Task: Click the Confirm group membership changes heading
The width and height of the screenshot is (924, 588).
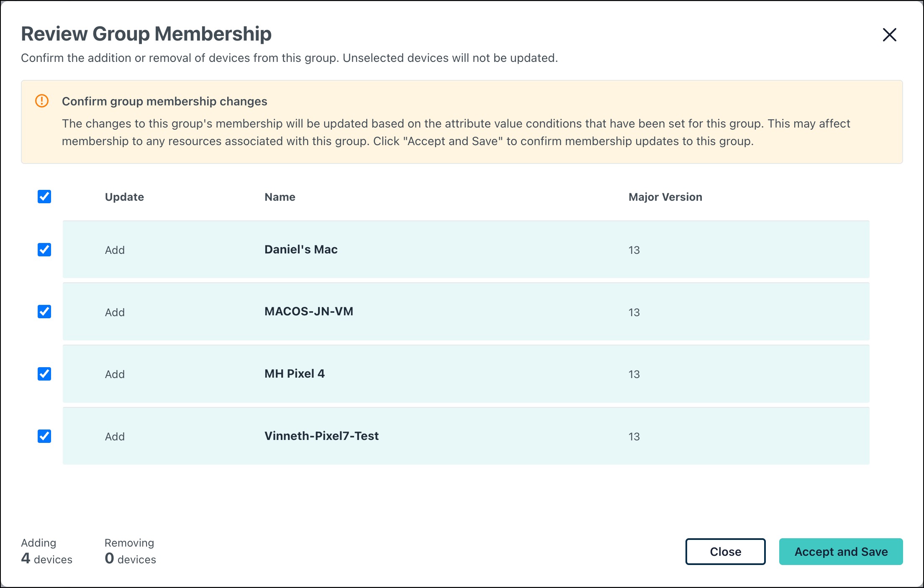Action: click(164, 101)
